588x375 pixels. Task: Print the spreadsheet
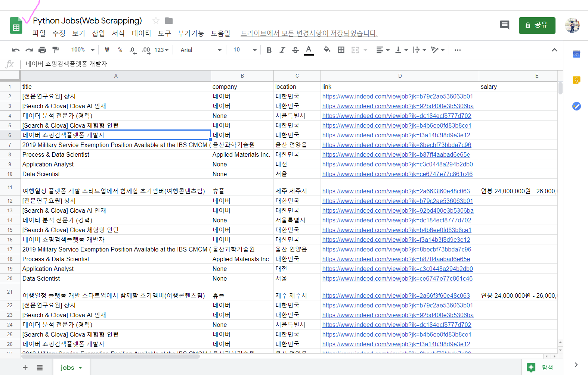[x=42, y=50]
